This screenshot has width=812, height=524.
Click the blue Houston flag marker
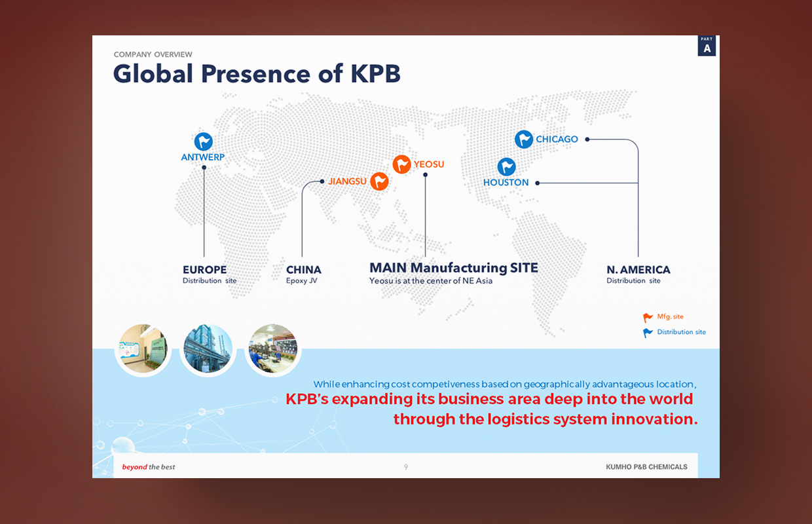506,167
